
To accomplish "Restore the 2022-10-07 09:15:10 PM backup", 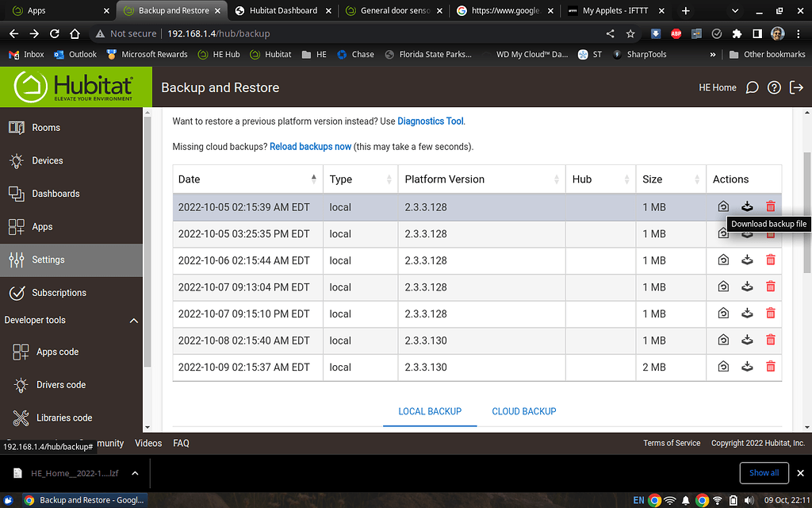I will [723, 314].
